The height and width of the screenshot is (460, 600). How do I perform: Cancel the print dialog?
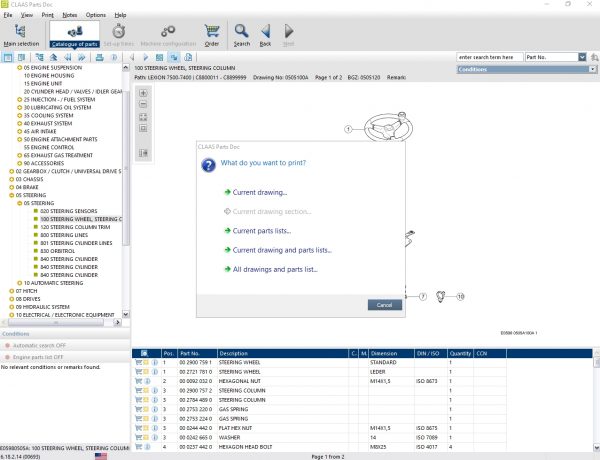(384, 304)
